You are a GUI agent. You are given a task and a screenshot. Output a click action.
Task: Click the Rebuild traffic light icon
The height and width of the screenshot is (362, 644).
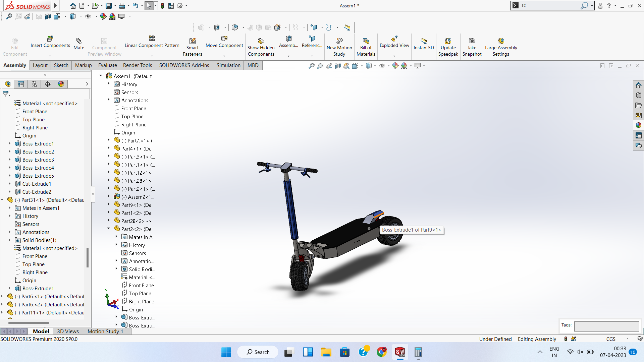(162, 6)
